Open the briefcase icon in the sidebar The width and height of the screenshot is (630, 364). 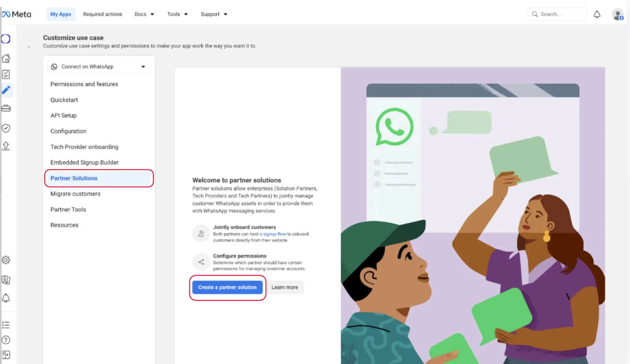click(x=6, y=108)
